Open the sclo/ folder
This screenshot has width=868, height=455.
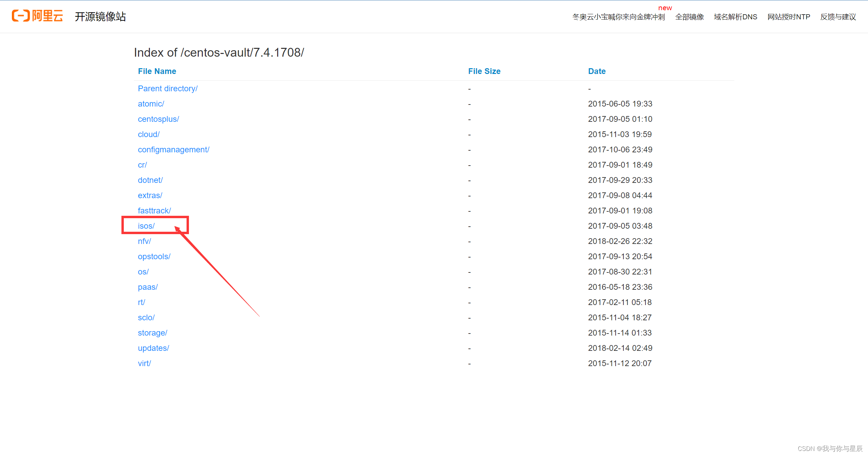coord(146,318)
